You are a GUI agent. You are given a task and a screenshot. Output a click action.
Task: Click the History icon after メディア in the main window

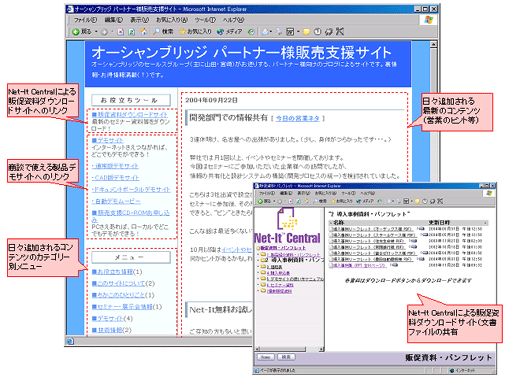tap(251, 32)
